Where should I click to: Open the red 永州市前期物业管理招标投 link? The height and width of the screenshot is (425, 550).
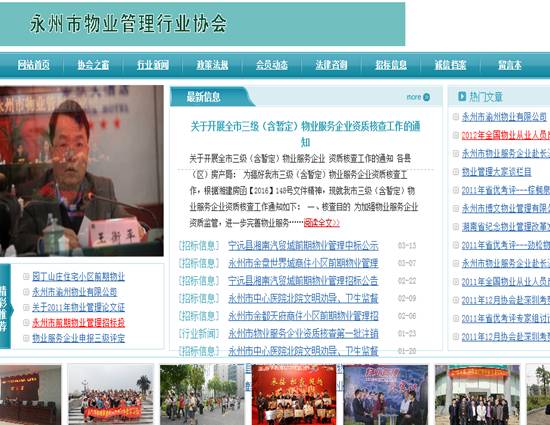point(78,323)
